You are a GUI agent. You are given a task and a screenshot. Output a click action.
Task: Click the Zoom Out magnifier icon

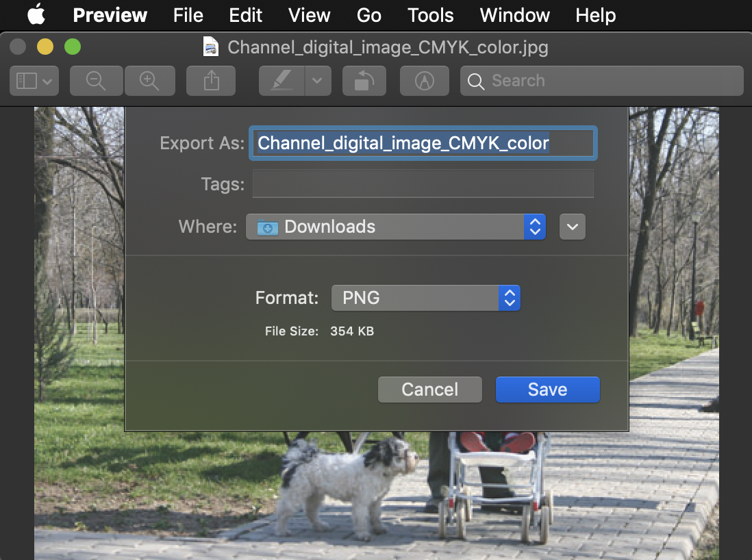[x=96, y=81]
